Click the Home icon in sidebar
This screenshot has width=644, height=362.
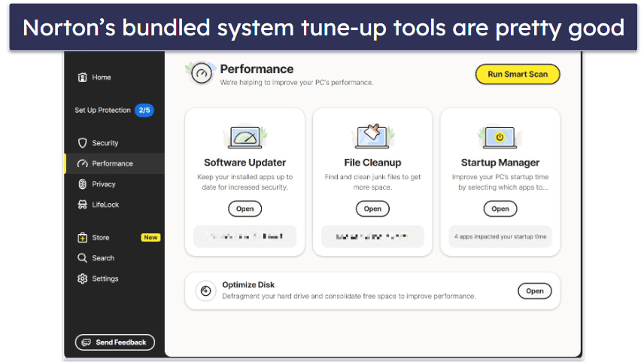[x=83, y=78]
